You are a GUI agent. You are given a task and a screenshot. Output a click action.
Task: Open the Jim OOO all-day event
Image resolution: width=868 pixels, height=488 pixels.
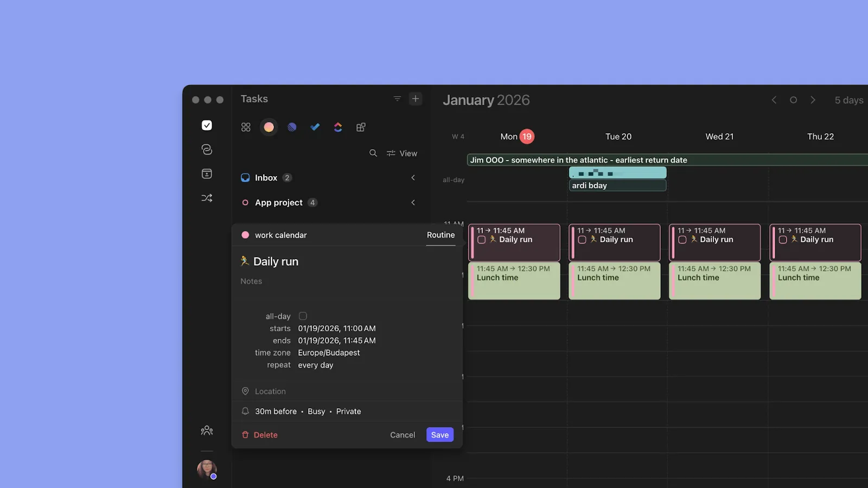point(667,160)
